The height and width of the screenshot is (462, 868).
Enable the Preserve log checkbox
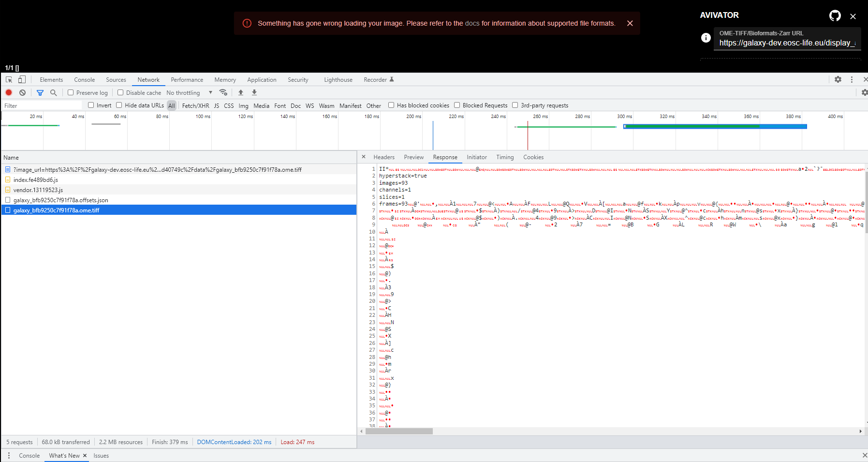[71, 92]
